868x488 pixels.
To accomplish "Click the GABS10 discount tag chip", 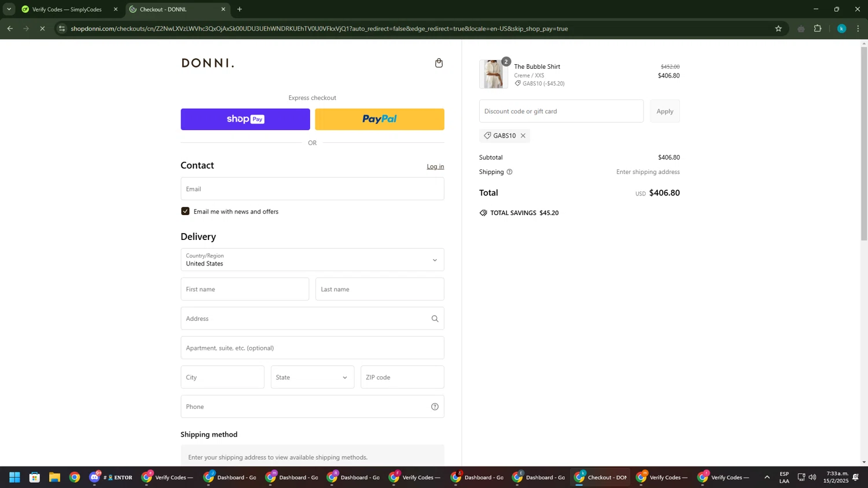I will (505, 136).
